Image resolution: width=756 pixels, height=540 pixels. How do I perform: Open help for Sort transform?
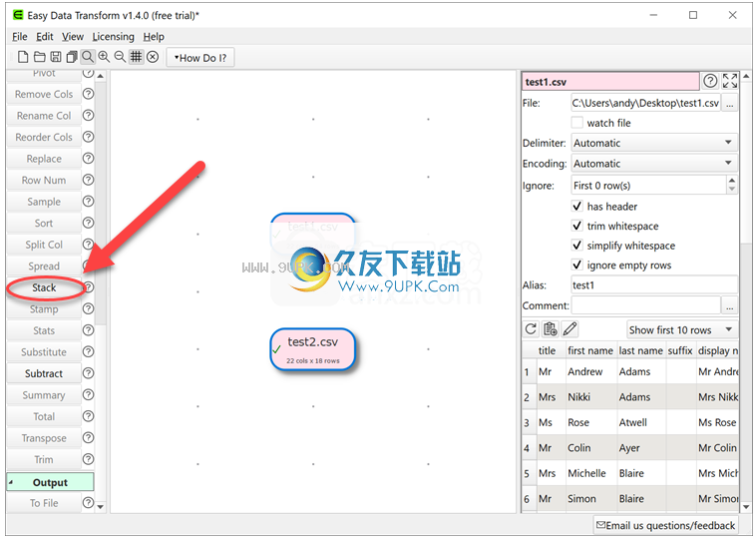click(88, 223)
